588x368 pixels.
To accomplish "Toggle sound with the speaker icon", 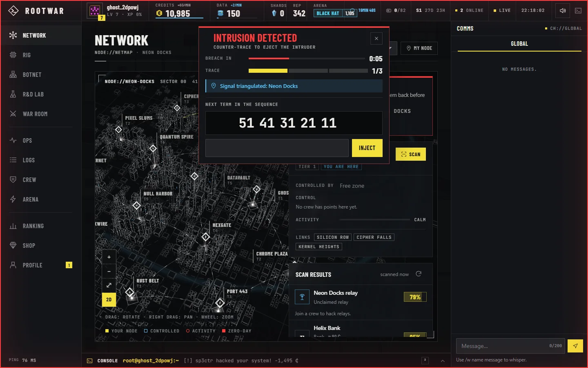I will point(563,11).
